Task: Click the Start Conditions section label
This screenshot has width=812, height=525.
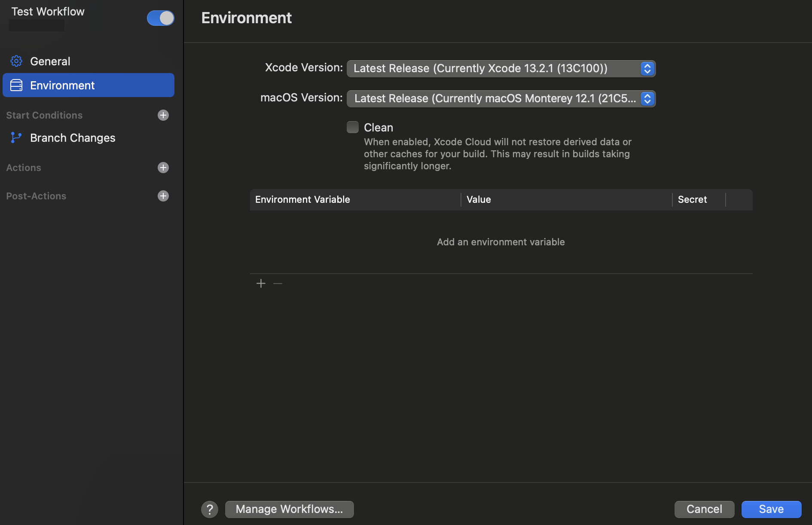Action: [x=44, y=115]
